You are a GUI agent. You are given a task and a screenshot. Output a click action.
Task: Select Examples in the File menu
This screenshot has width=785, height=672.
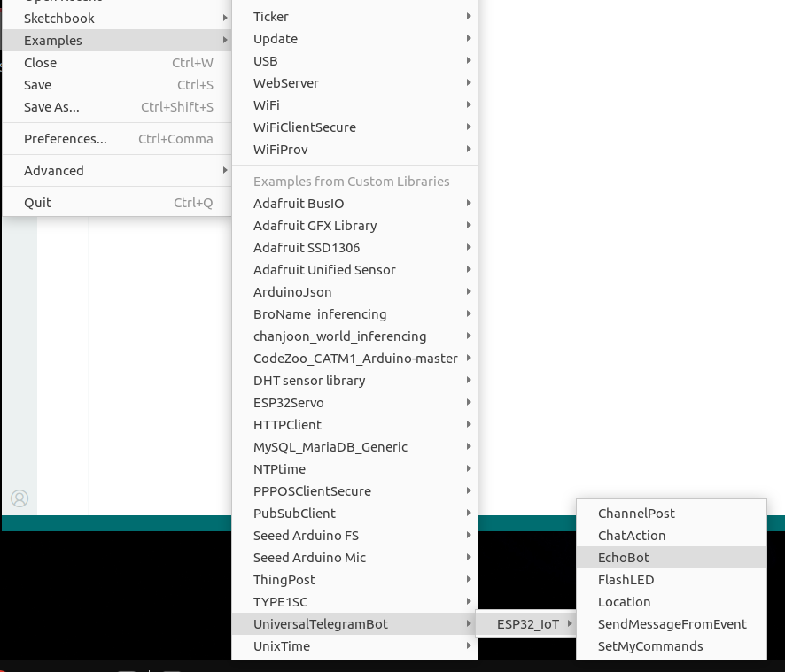(117, 40)
